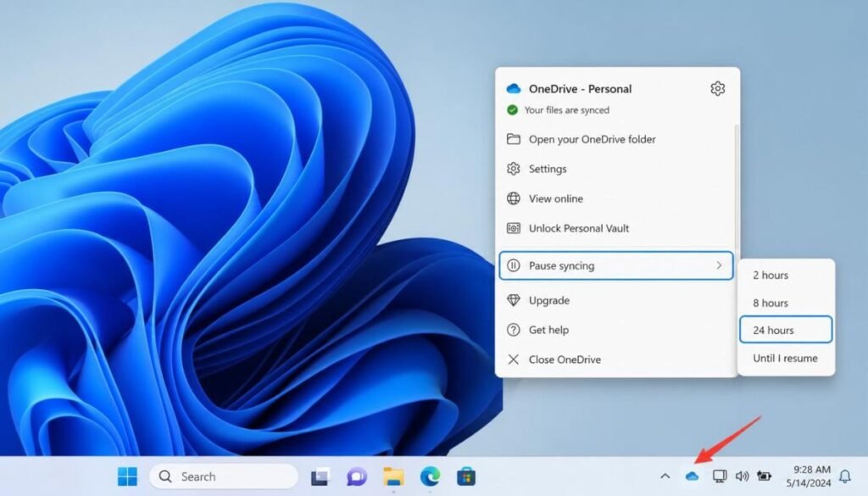Select Unlock Personal Vault
Image resolution: width=868 pixels, height=496 pixels.
616,228
